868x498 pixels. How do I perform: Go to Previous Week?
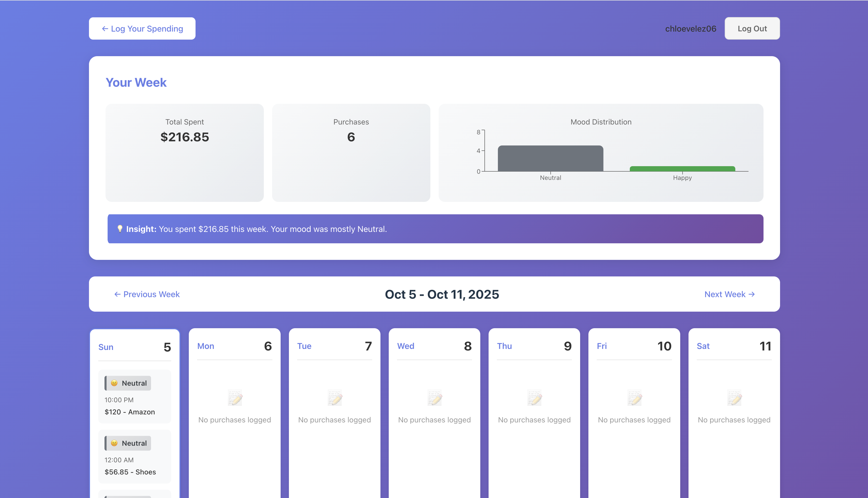point(147,294)
